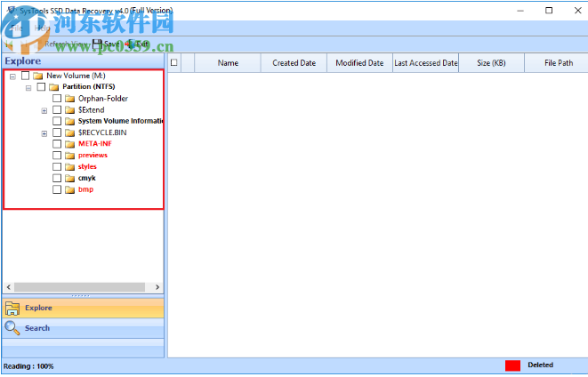Click the $RECYCLE.BIN folder icon

69,133
